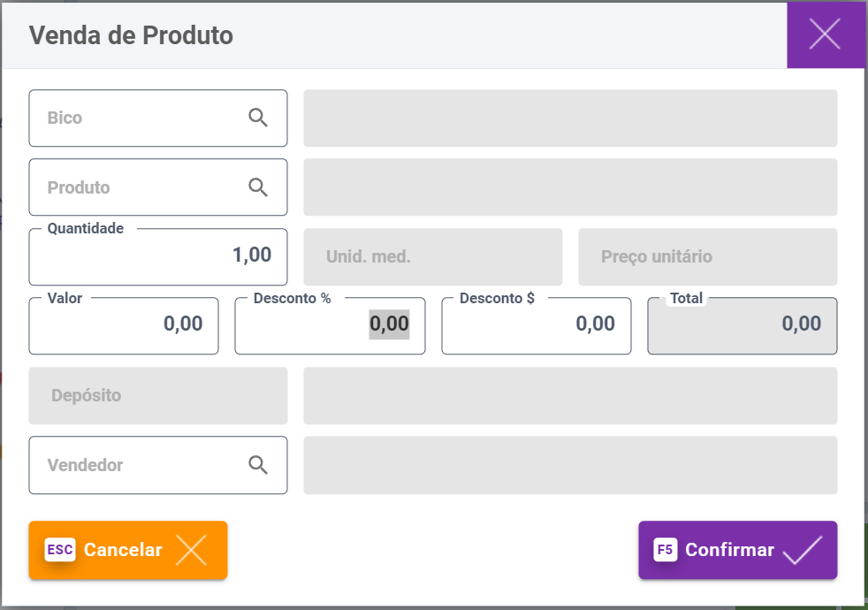Screen dimensions: 868x610
Task: Click the F5 key badge on Confirmar
Action: coord(666,550)
